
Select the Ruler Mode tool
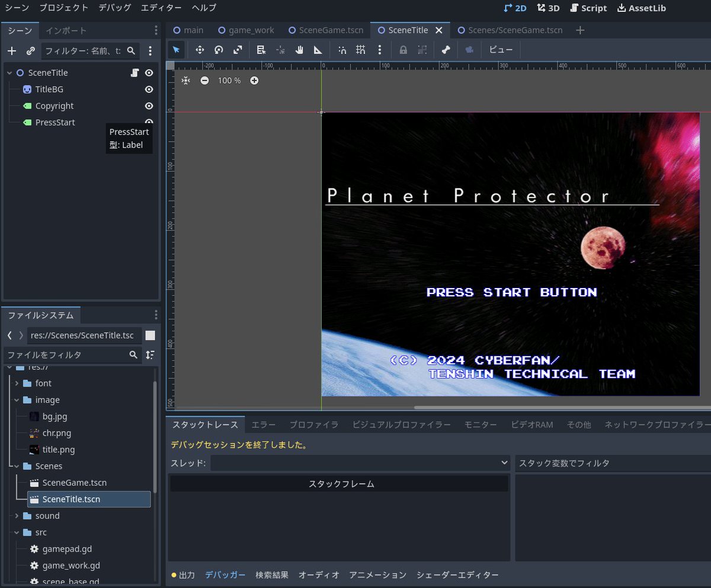[x=318, y=50]
